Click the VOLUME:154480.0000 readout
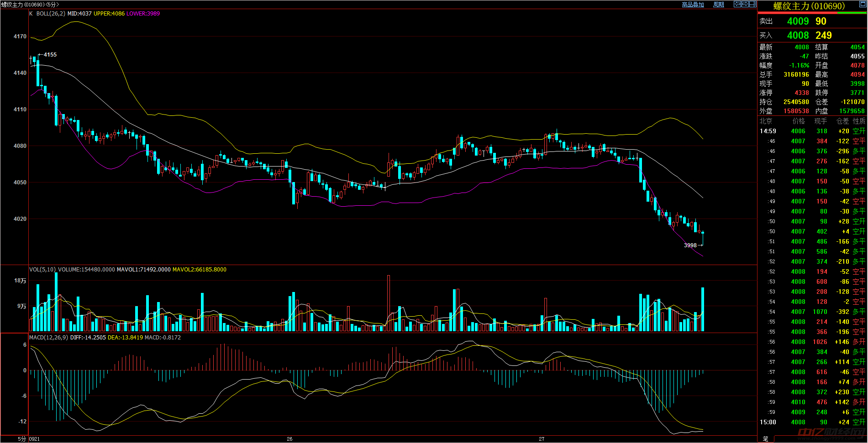The width and height of the screenshot is (868, 443). 86,270
